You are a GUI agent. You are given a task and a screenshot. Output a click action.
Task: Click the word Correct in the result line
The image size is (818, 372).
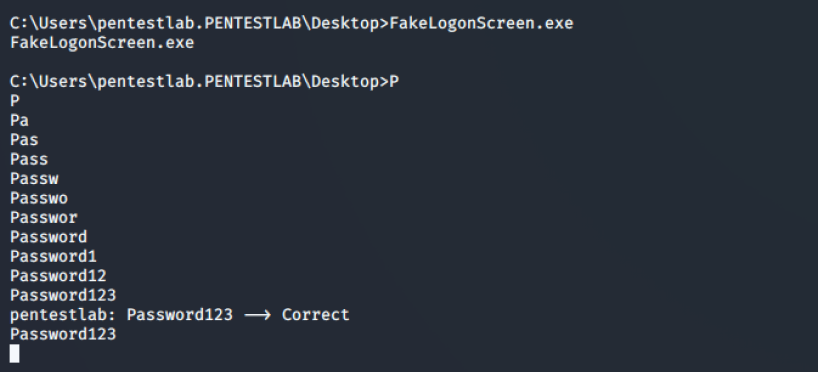(316, 315)
